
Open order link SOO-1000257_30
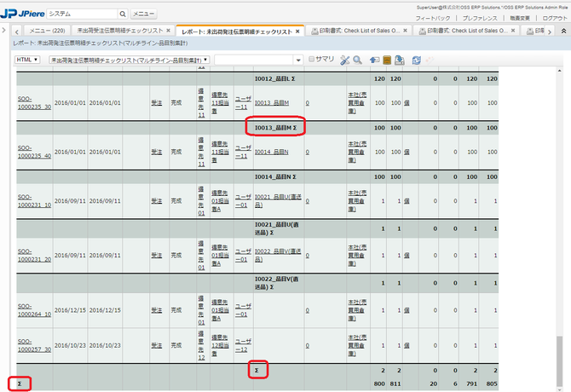coord(34,345)
